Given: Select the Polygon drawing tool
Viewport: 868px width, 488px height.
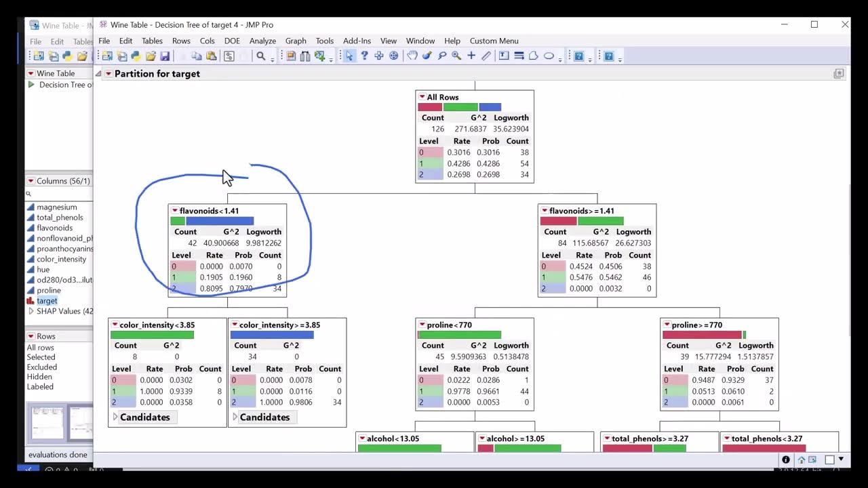Looking at the screenshot, I should click(534, 56).
